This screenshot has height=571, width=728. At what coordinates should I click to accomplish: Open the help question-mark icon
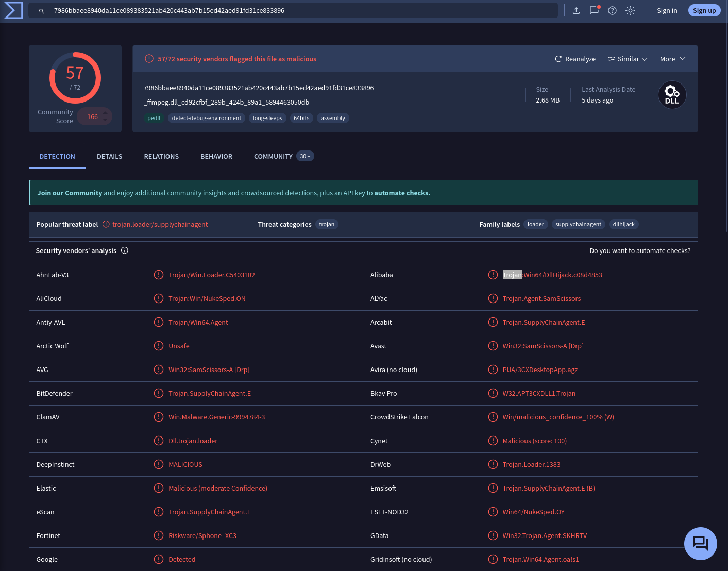613,10
